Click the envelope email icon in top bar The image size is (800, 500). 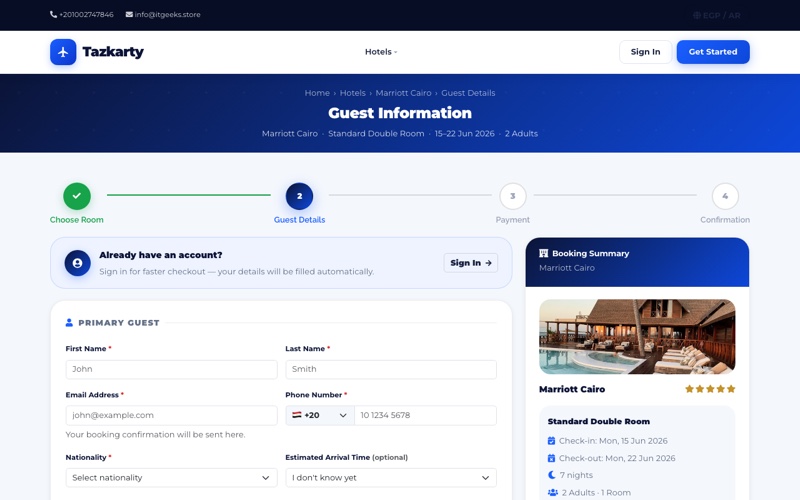click(x=129, y=14)
